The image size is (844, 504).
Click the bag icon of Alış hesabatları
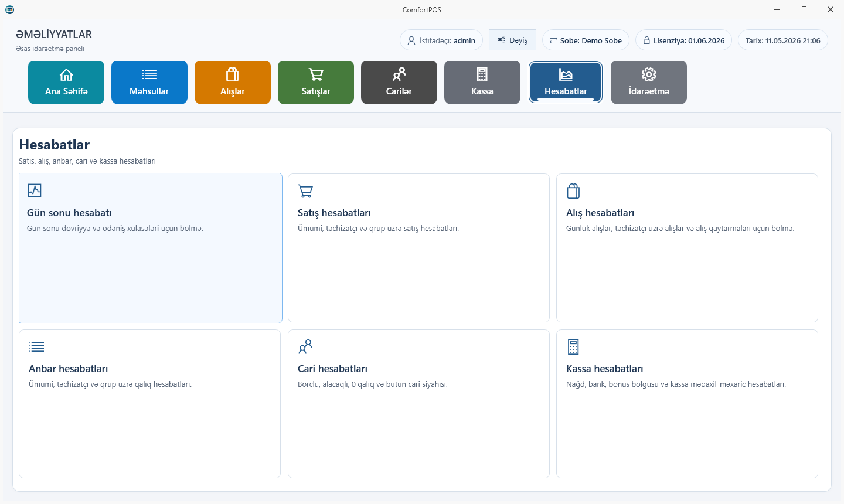(x=573, y=191)
